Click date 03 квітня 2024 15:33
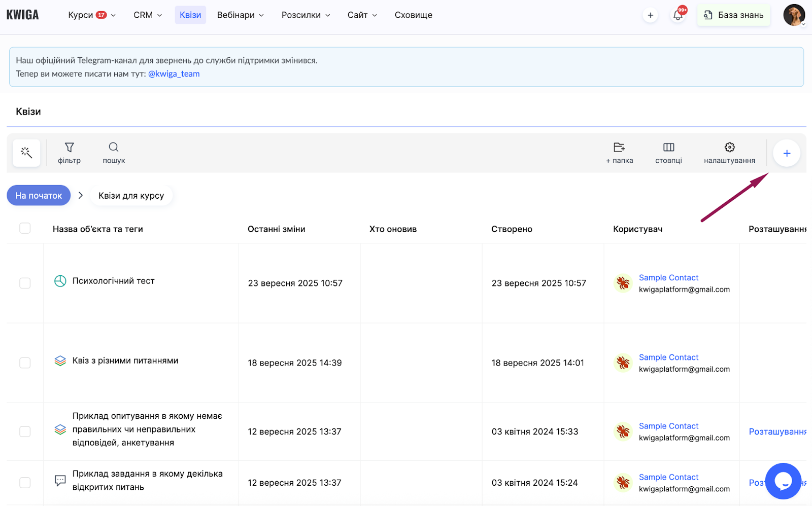This screenshot has width=812, height=506. tap(535, 431)
